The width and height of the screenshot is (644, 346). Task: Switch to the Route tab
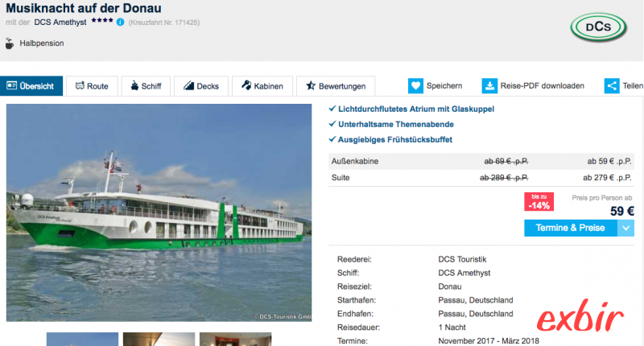pos(92,86)
